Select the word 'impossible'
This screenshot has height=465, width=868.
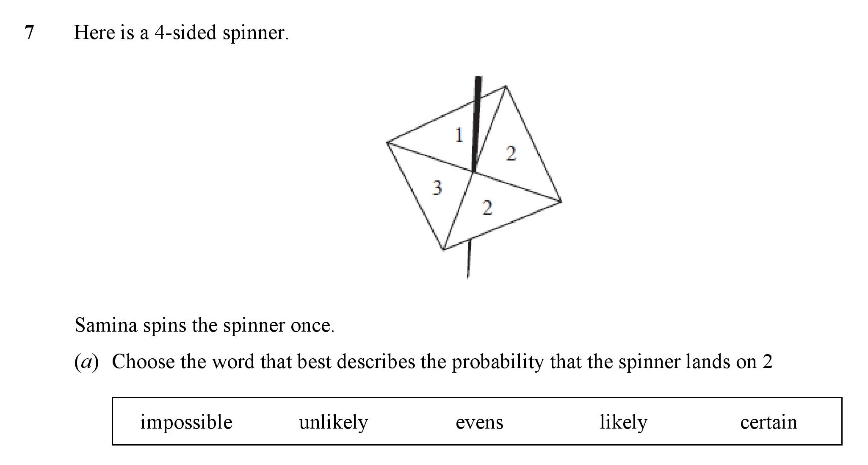(x=186, y=423)
